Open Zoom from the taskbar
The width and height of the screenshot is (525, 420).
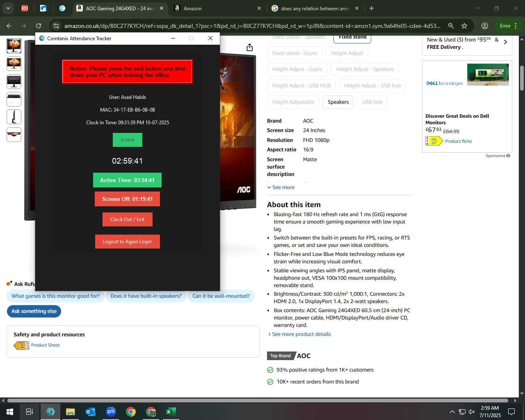(111, 412)
